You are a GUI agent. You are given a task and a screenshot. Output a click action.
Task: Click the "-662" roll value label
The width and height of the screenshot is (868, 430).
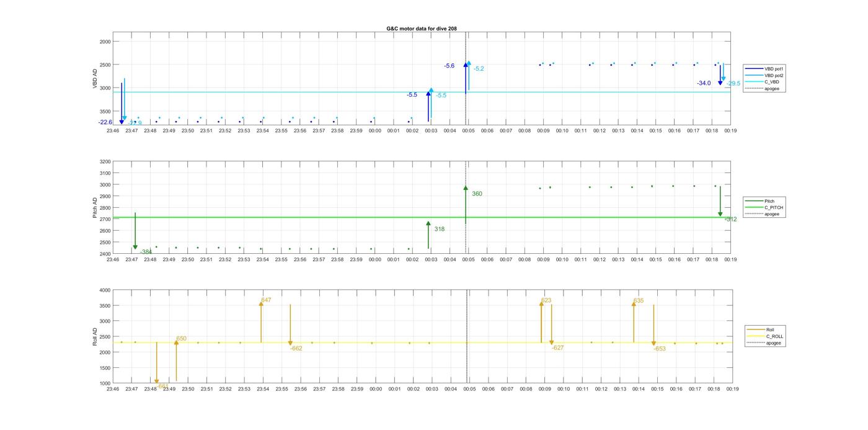296,349
